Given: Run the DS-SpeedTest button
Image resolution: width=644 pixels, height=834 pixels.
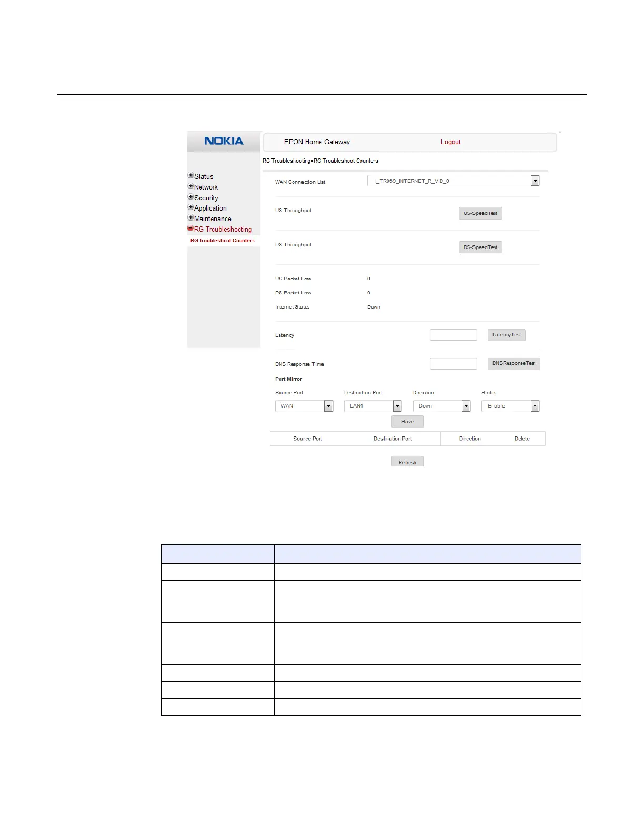Looking at the screenshot, I should click(x=480, y=247).
